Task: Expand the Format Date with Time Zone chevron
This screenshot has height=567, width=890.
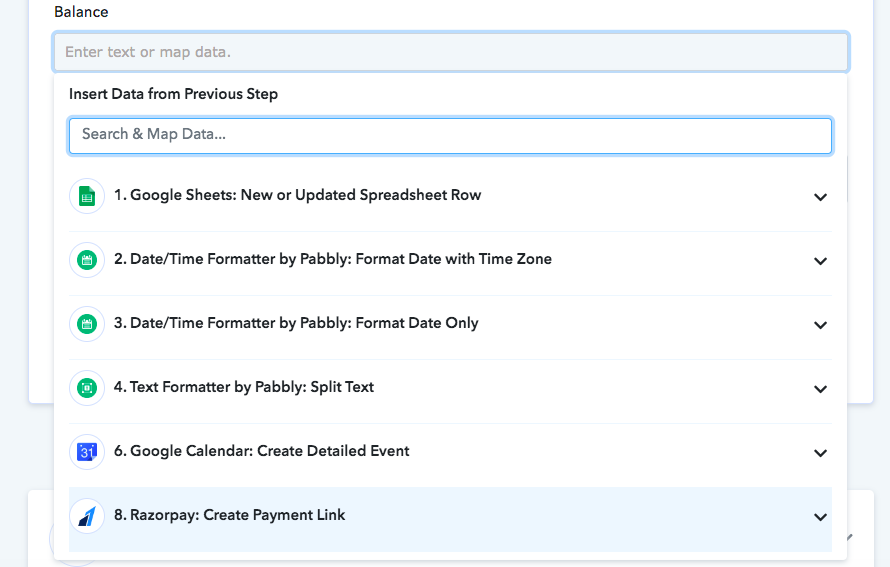Action: (820, 261)
